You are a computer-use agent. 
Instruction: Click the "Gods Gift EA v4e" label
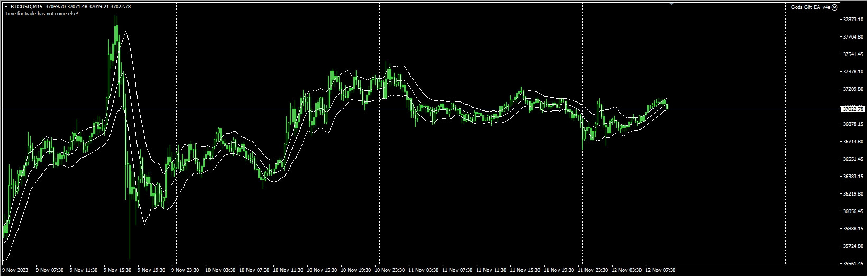[x=811, y=7]
